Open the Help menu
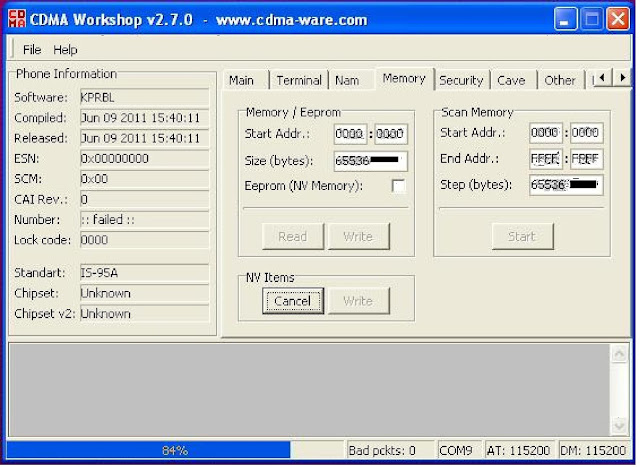 [x=65, y=50]
